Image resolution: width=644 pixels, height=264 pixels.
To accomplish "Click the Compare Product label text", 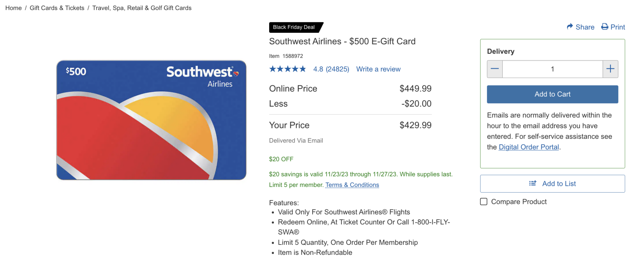I will (519, 202).
